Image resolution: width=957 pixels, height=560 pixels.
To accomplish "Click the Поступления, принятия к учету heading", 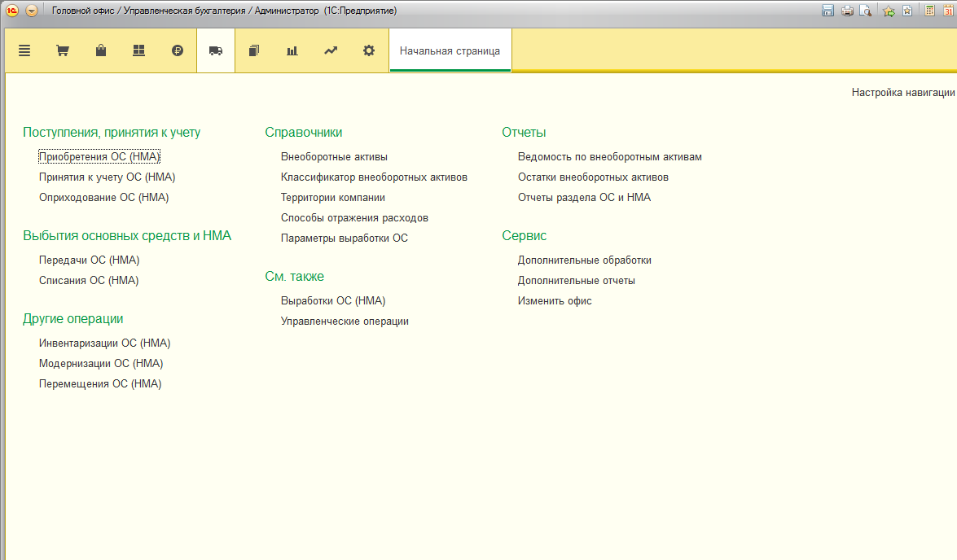I will (x=111, y=133).
